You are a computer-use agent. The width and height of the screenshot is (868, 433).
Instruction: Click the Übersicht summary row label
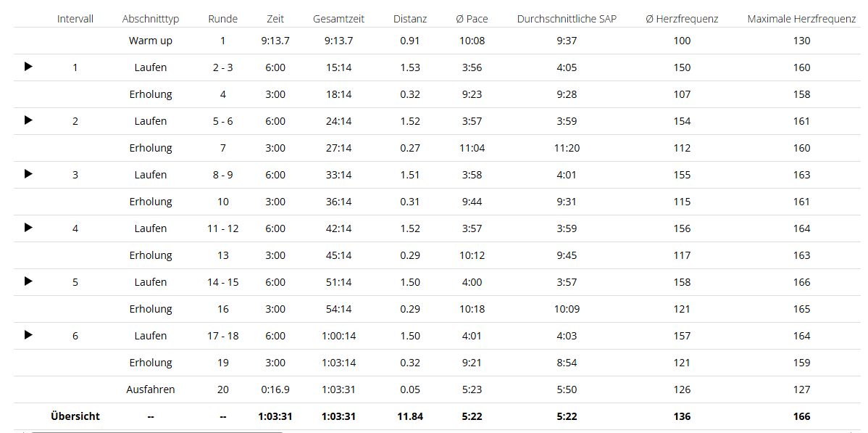(75, 416)
